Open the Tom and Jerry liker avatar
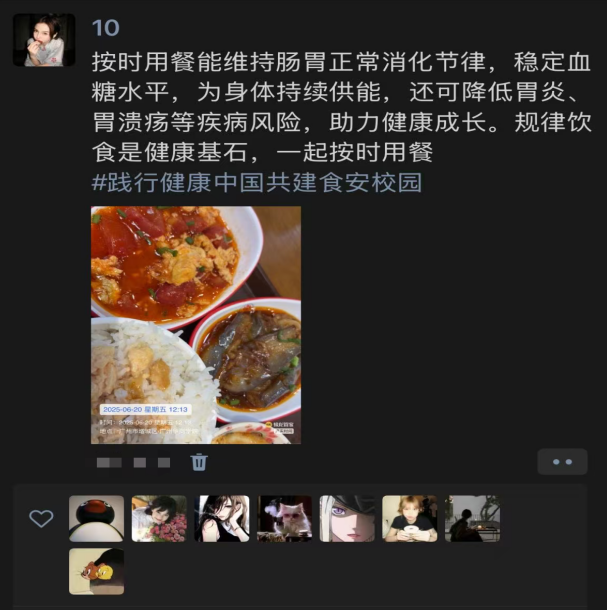 (96, 571)
